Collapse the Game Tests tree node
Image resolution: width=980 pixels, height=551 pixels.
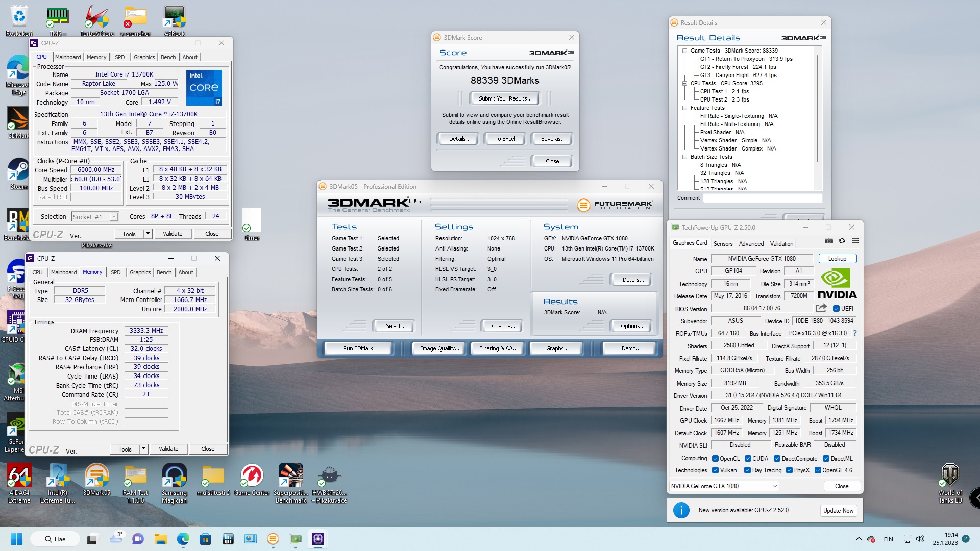(x=684, y=51)
